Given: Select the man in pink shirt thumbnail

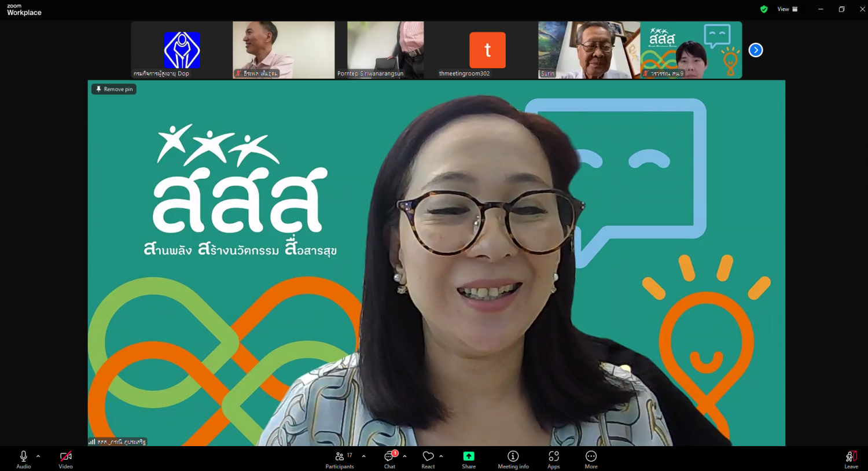Looking at the screenshot, I should [284, 50].
